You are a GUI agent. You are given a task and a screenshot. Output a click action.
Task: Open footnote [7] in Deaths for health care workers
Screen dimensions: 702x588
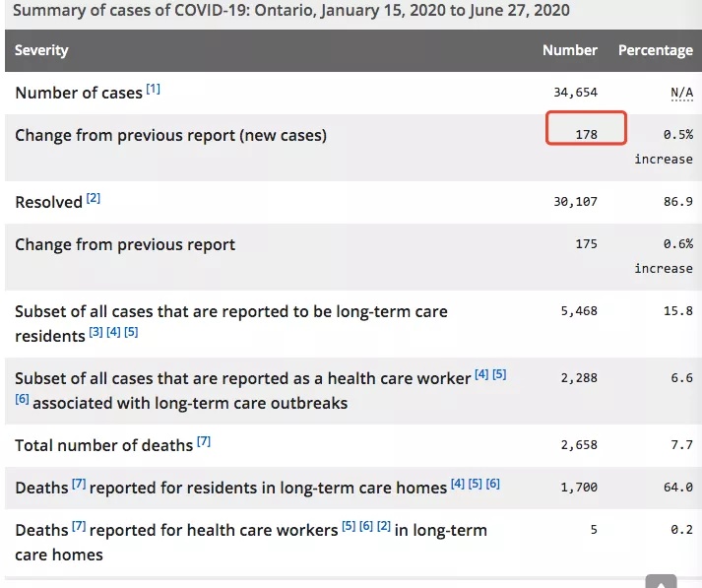(79, 526)
